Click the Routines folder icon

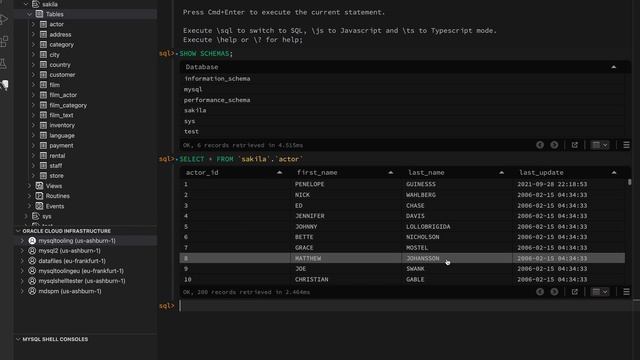[x=39, y=196]
